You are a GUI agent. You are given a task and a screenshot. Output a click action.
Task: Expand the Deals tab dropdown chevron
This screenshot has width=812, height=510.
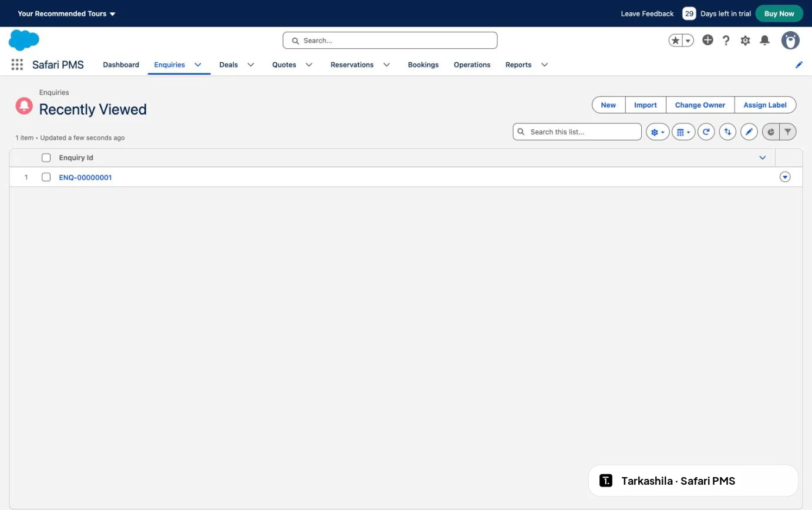click(251, 65)
